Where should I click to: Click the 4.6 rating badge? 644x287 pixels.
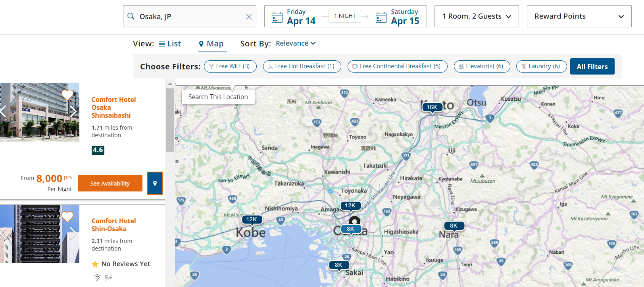(x=98, y=150)
